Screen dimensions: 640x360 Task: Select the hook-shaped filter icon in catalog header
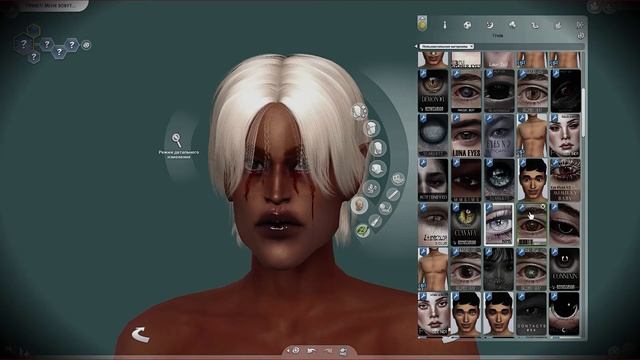coord(535,26)
